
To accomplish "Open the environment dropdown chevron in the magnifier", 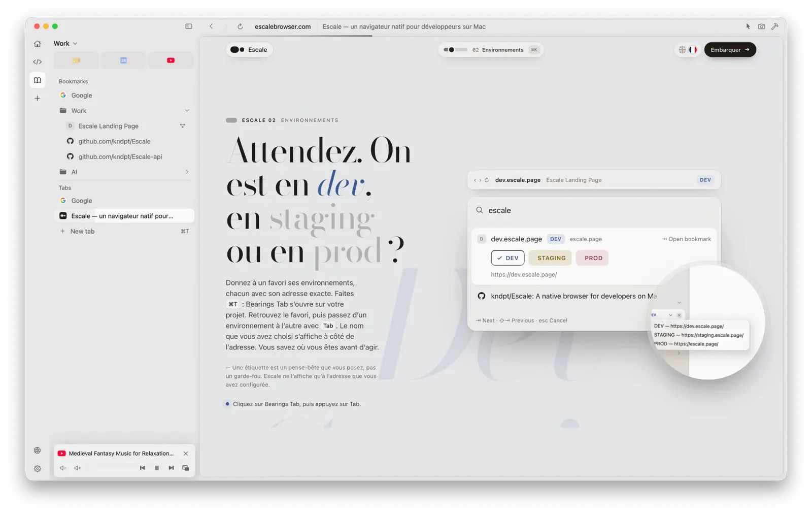I will [670, 315].
